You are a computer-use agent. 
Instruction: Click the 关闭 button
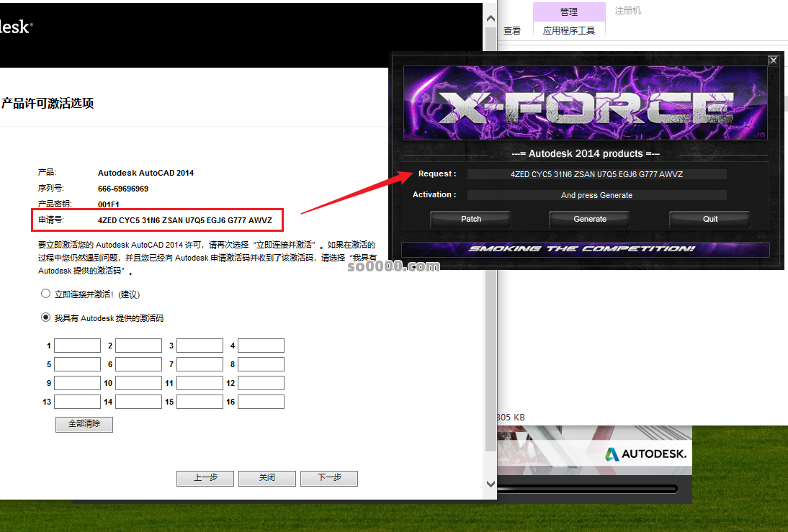coord(267,478)
